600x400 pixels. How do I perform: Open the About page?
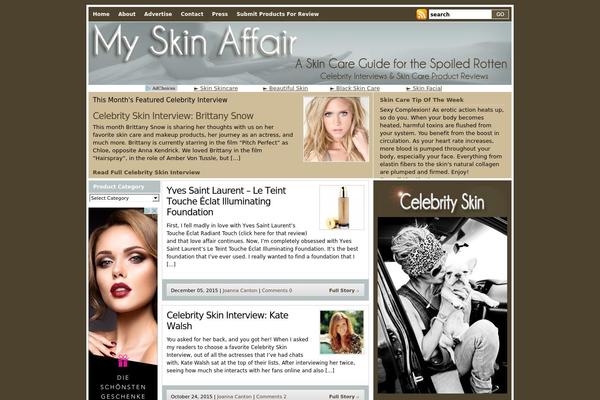click(127, 14)
